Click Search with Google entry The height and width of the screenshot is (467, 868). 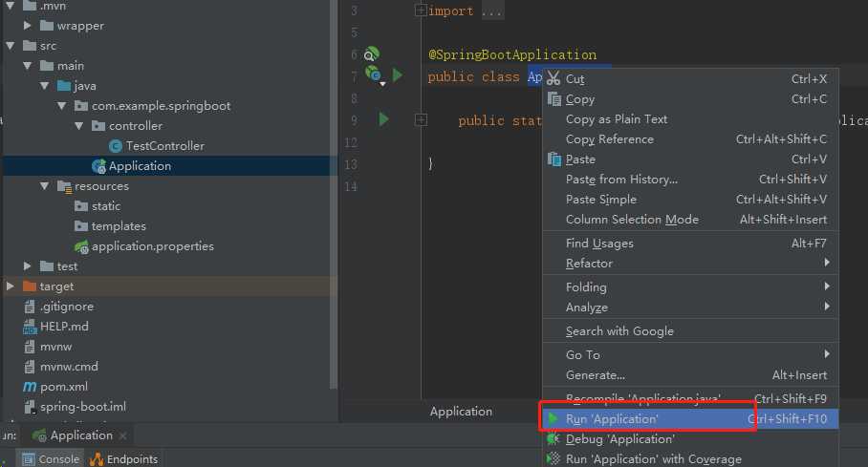(619, 331)
